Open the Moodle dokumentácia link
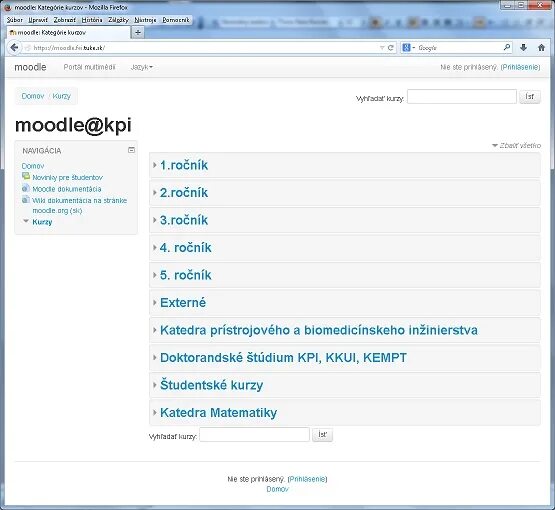 click(x=67, y=189)
